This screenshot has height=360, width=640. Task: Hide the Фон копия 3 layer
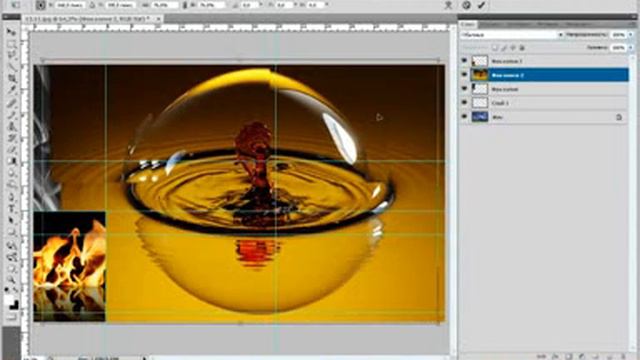[x=464, y=61]
